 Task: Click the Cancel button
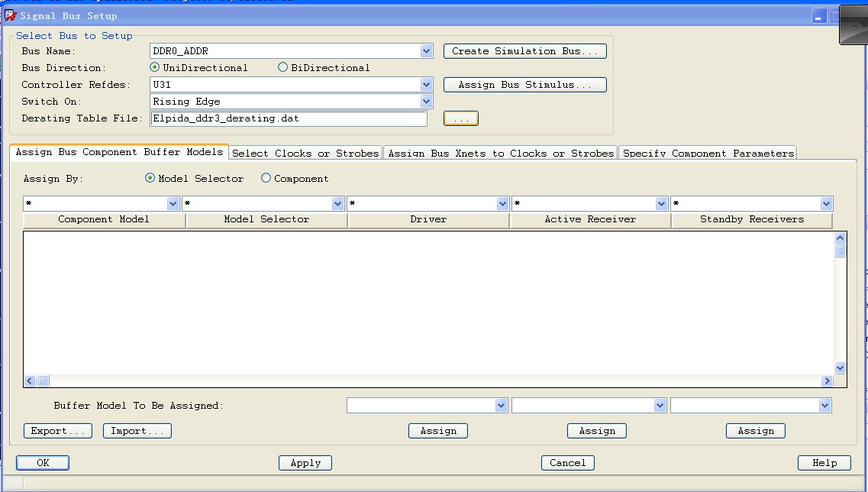tap(568, 463)
